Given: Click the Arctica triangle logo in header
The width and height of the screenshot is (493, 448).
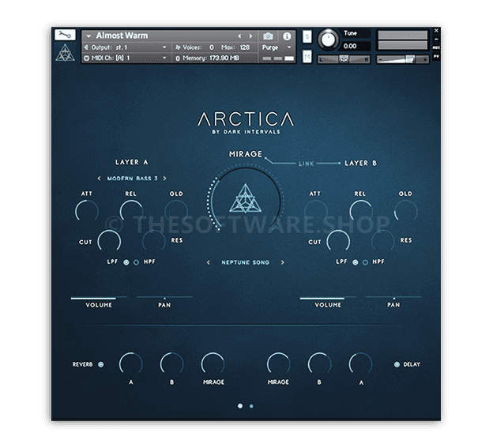Looking at the screenshot, I should (x=65, y=52).
